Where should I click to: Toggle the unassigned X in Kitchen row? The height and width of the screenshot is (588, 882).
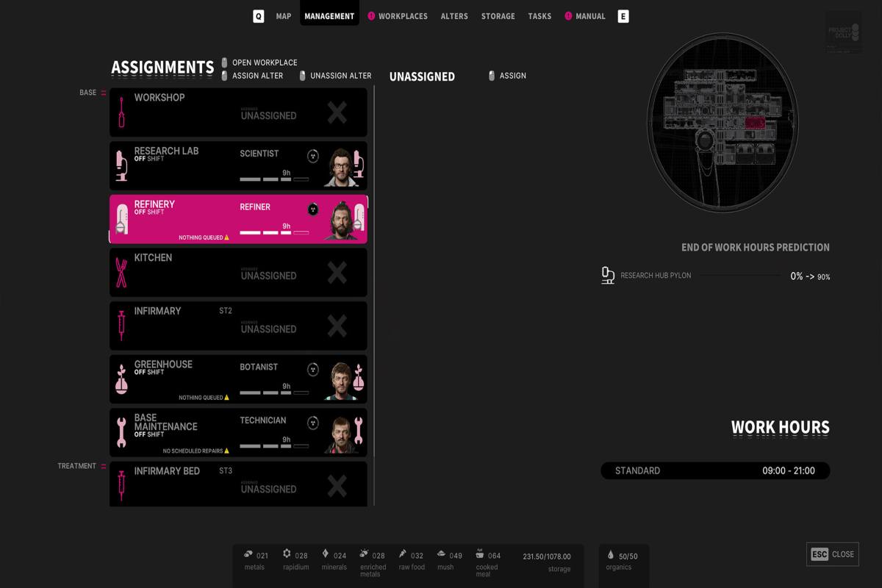pos(337,273)
